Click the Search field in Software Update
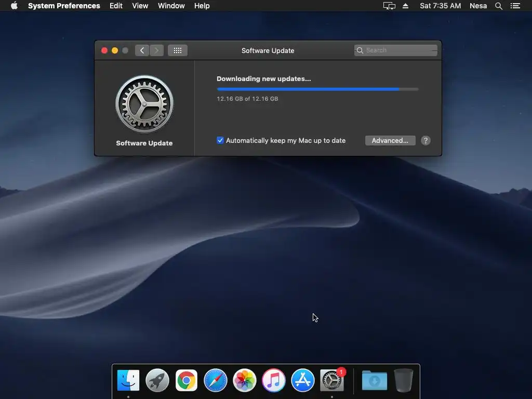 [x=395, y=50]
